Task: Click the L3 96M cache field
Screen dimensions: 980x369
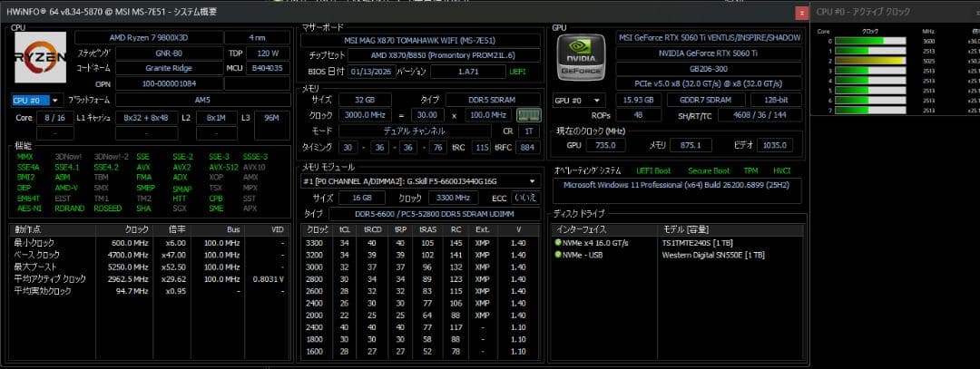Action: 272,117
